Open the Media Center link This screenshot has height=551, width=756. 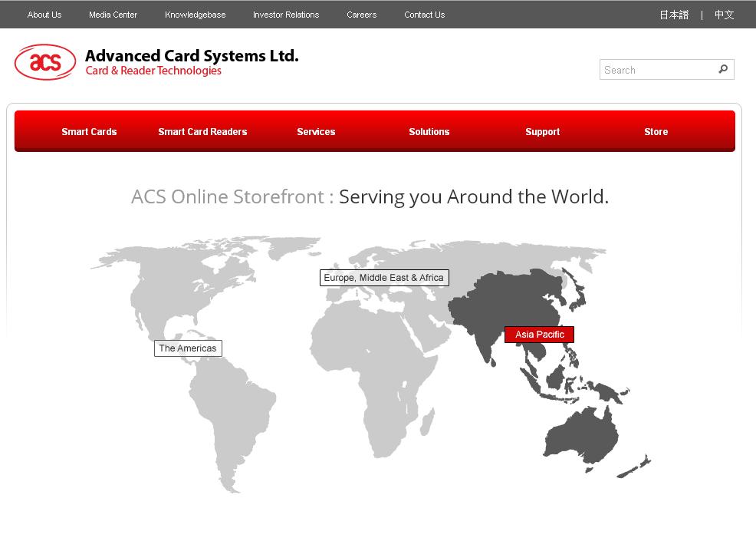click(x=113, y=15)
